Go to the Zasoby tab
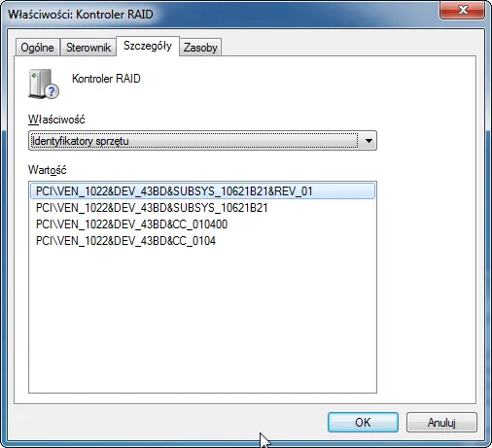 pos(200,48)
